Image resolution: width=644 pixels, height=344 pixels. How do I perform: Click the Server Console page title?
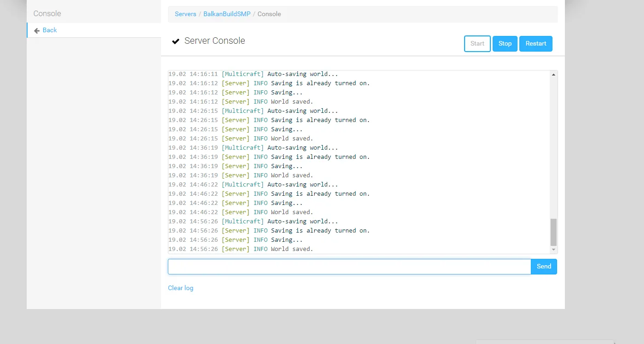tap(214, 41)
